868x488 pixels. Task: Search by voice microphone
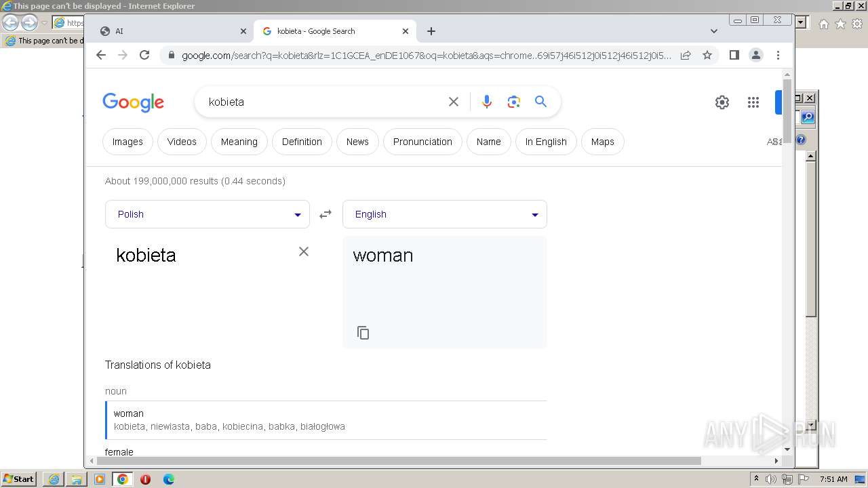coord(486,102)
